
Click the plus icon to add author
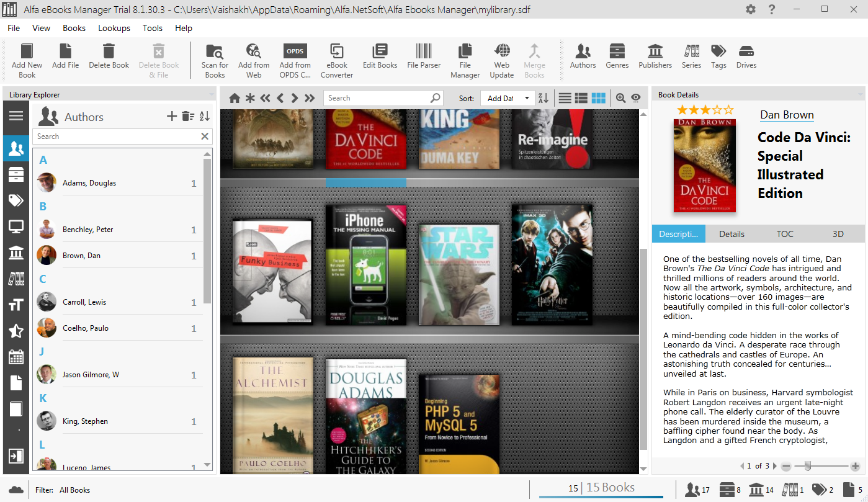click(172, 116)
